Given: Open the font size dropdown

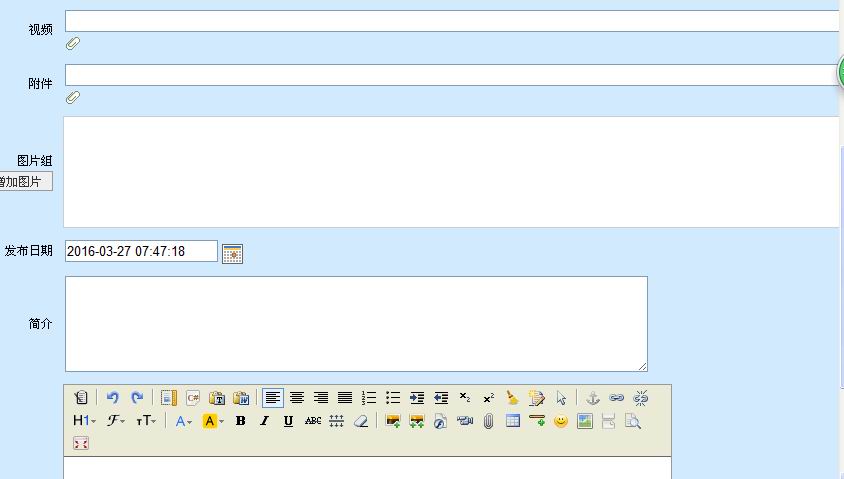Looking at the screenshot, I should tap(146, 421).
